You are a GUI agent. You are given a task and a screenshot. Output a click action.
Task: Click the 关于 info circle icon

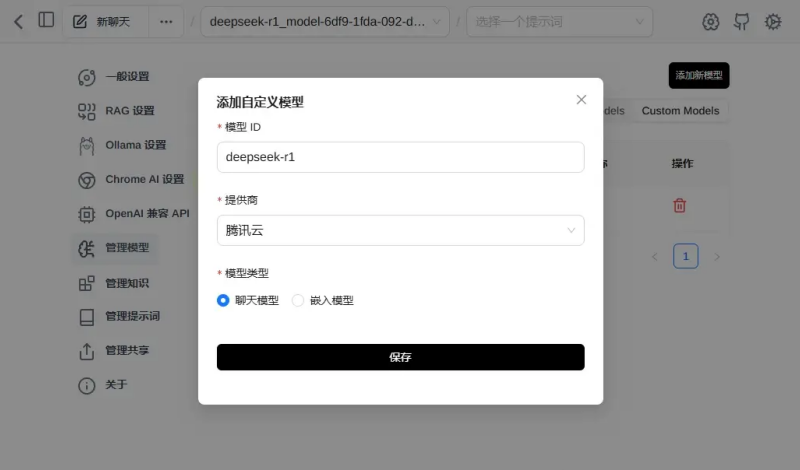[x=86, y=385]
